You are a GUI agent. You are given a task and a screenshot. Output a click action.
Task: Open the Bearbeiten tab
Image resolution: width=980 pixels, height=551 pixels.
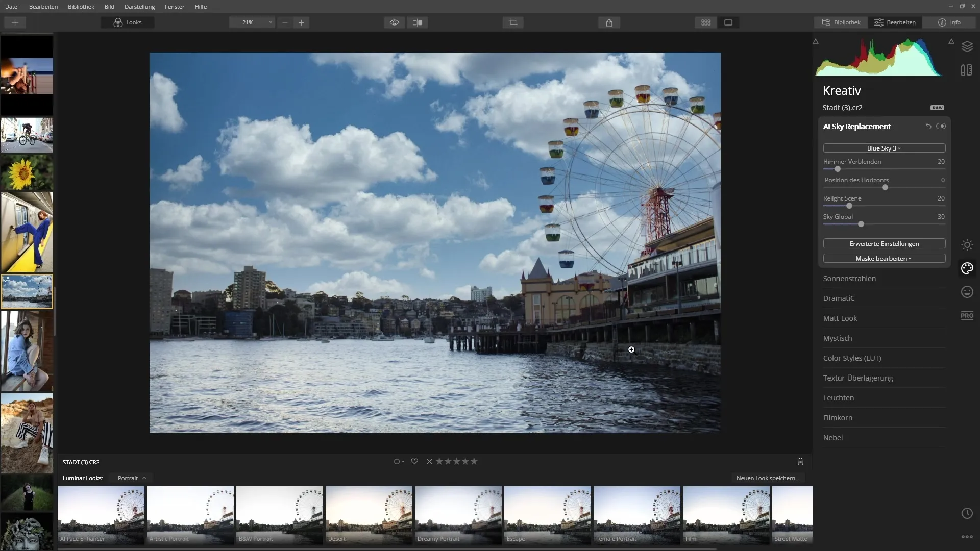point(895,22)
